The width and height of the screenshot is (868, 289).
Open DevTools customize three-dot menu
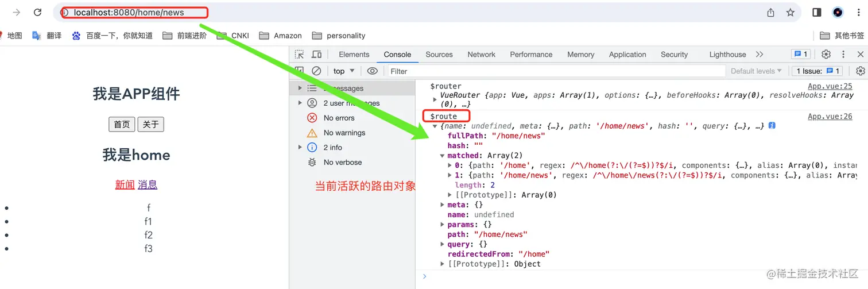coord(843,55)
